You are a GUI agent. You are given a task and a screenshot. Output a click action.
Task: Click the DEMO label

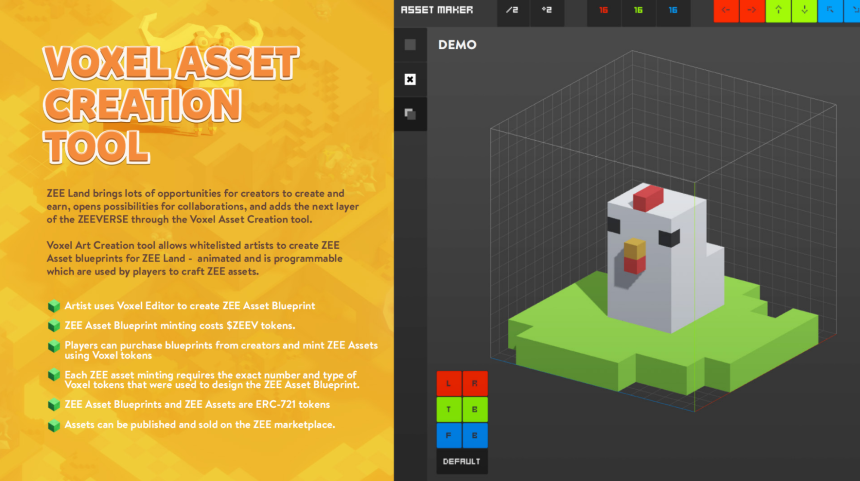(457, 45)
